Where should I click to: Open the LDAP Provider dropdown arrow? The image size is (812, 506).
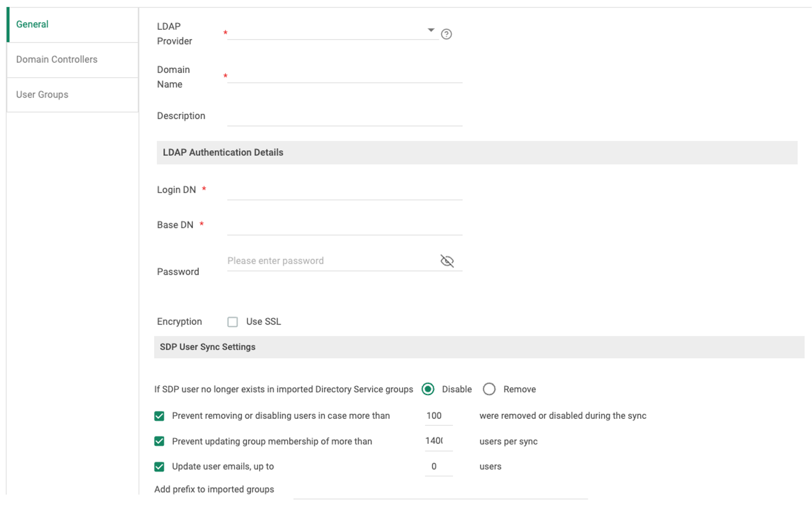tap(431, 30)
